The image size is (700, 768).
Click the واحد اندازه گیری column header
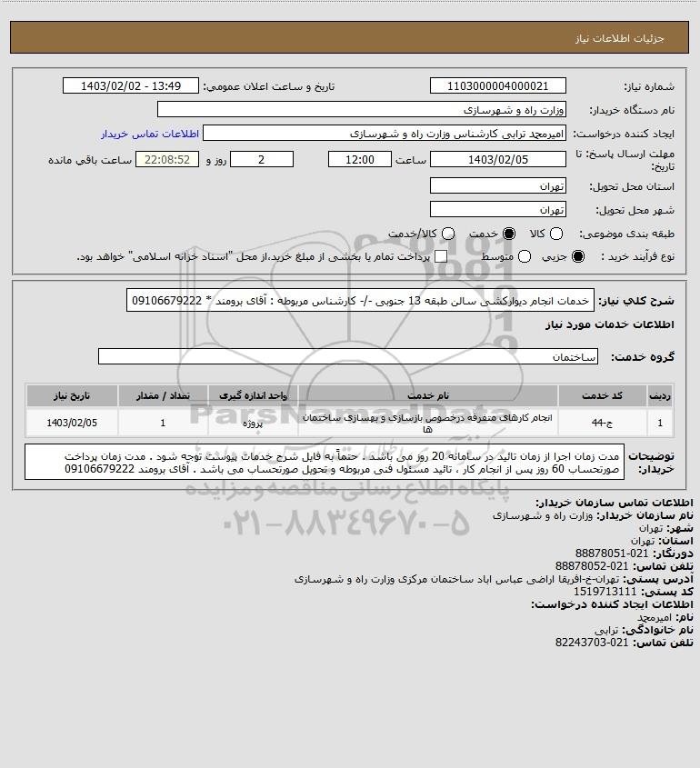253,395
